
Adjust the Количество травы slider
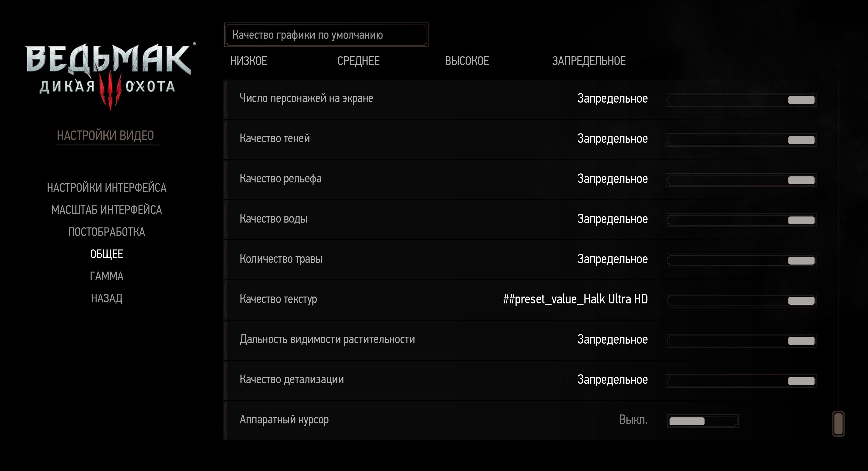(741, 260)
